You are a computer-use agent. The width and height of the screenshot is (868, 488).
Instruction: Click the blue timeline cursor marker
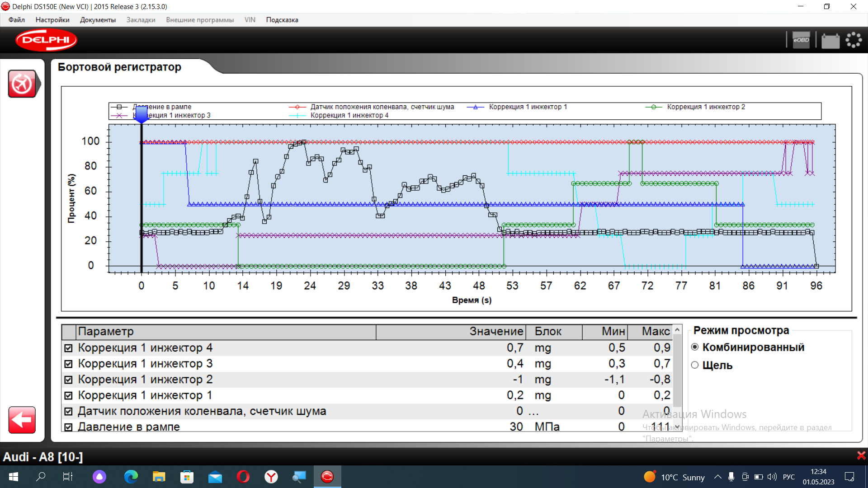pyautogui.click(x=142, y=114)
